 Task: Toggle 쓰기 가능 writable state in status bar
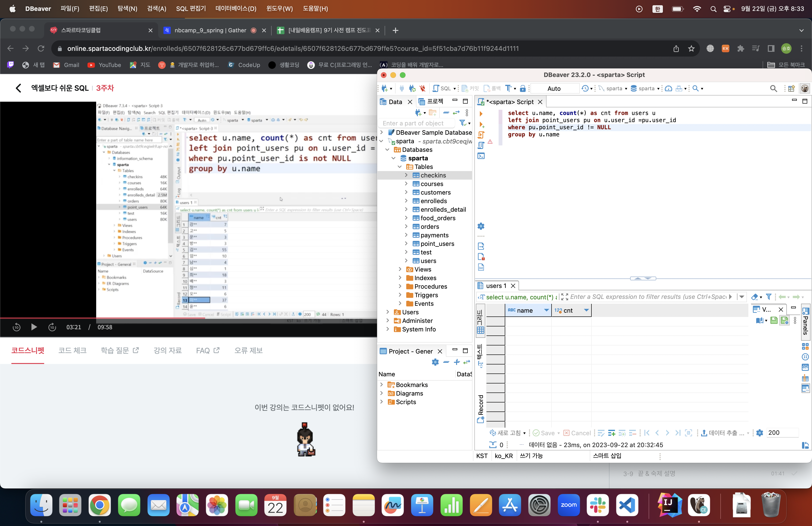coord(531,456)
